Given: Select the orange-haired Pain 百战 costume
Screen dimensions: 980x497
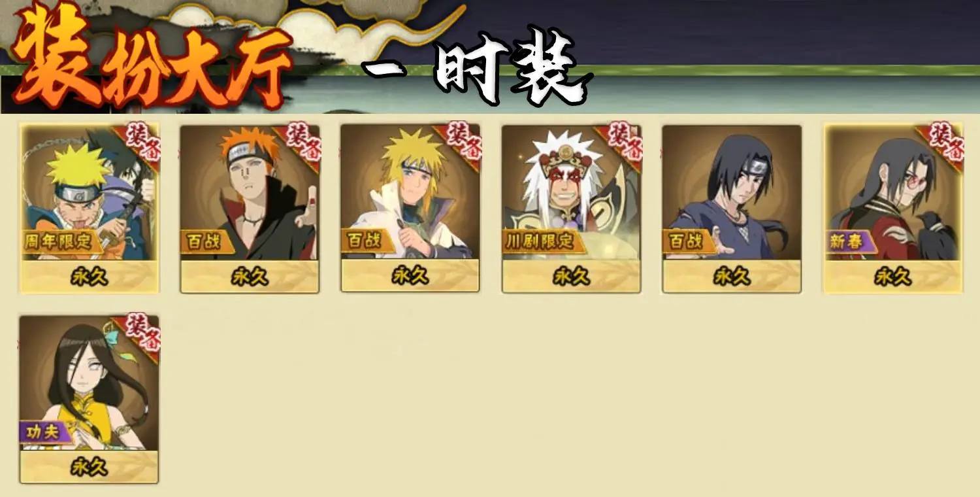Looking at the screenshot, I should 250,209.
